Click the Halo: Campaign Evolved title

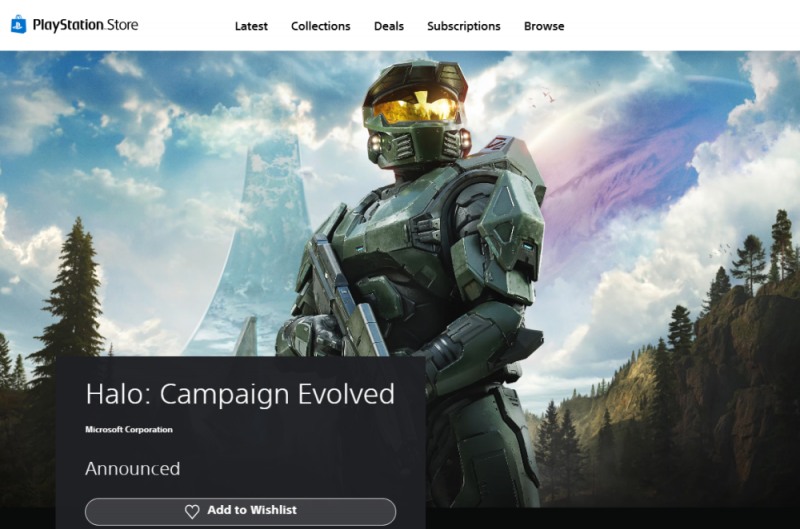pyautogui.click(x=240, y=394)
